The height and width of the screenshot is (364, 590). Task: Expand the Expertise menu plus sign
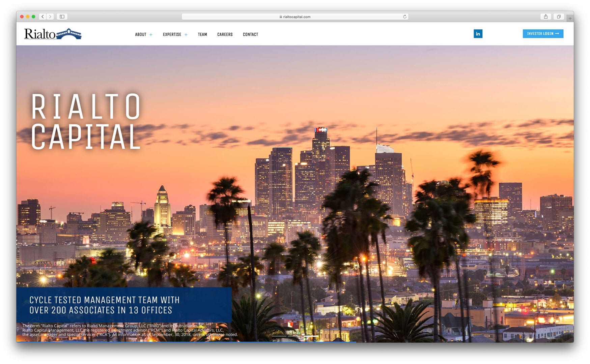186,35
